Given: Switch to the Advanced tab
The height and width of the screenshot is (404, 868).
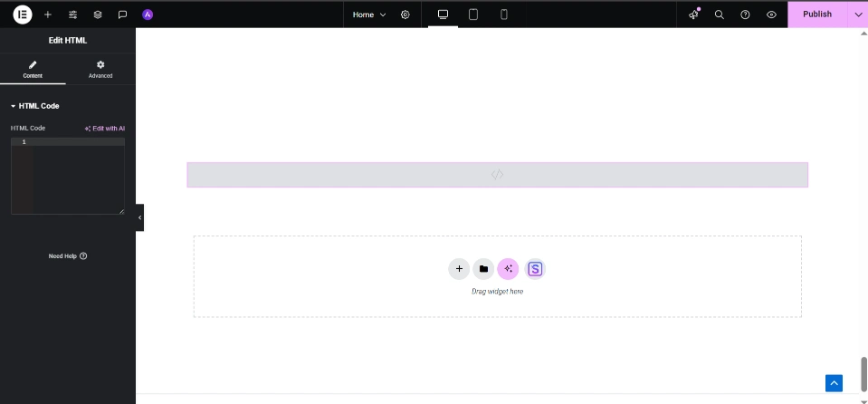Looking at the screenshot, I should click(x=100, y=69).
